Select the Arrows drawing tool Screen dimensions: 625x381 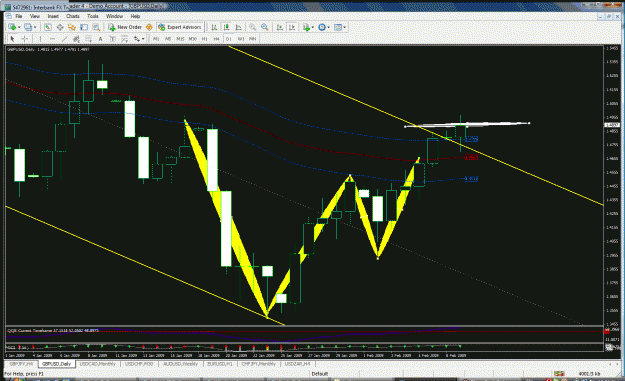(x=137, y=39)
